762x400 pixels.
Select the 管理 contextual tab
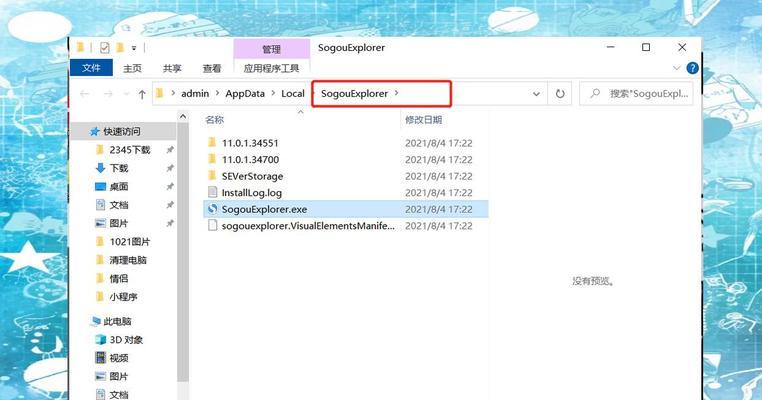click(x=272, y=49)
